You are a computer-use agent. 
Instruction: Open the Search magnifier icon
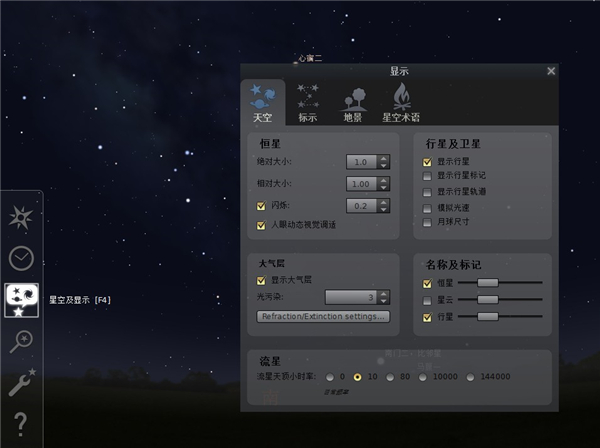point(21,340)
